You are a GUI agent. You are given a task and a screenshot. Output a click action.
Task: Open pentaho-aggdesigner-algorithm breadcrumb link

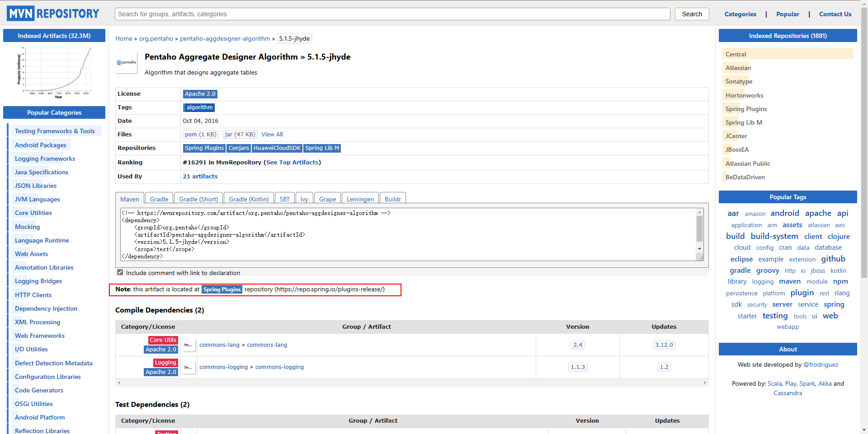(x=225, y=38)
